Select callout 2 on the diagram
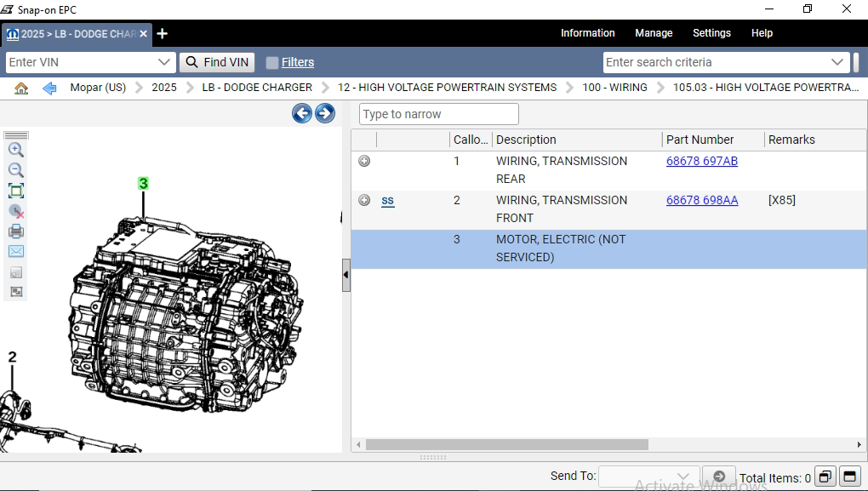Image resolution: width=868 pixels, height=491 pixels. (12, 357)
